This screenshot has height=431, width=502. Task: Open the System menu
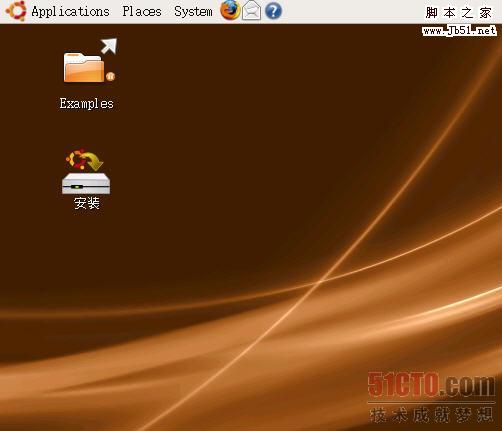click(193, 12)
